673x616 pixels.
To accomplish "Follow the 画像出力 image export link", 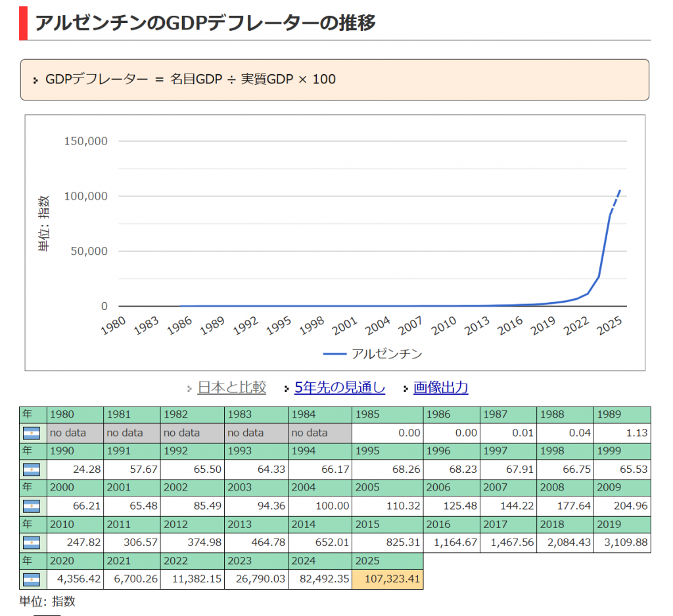I will pos(440,387).
